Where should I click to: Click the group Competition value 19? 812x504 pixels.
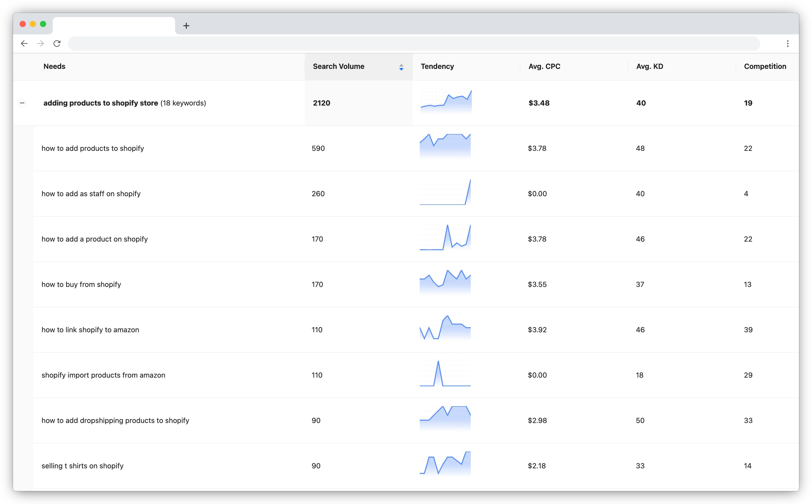pyautogui.click(x=748, y=103)
